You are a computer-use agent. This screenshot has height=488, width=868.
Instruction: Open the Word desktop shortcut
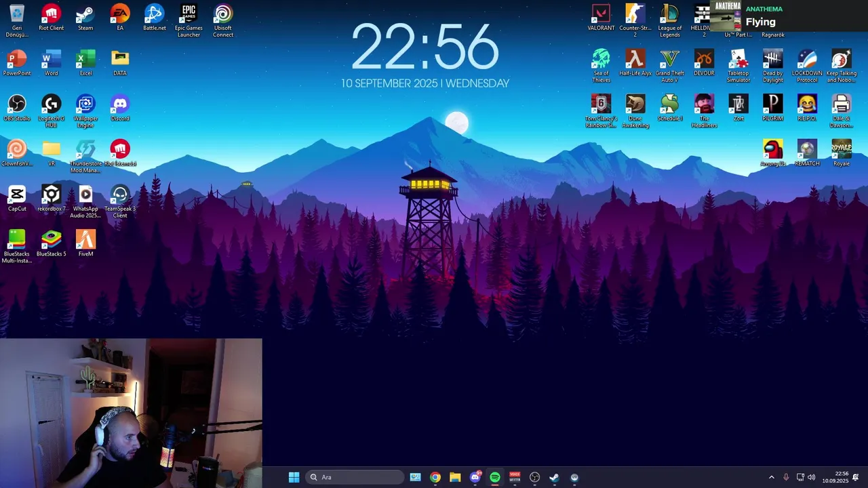[x=51, y=63]
